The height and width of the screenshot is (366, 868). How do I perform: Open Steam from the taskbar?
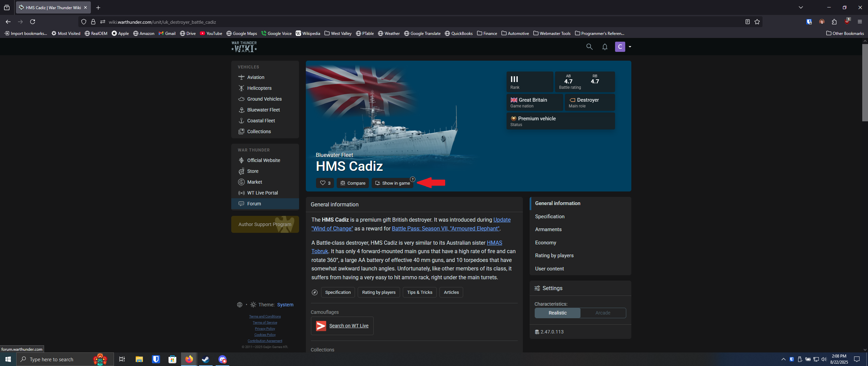(x=205, y=359)
